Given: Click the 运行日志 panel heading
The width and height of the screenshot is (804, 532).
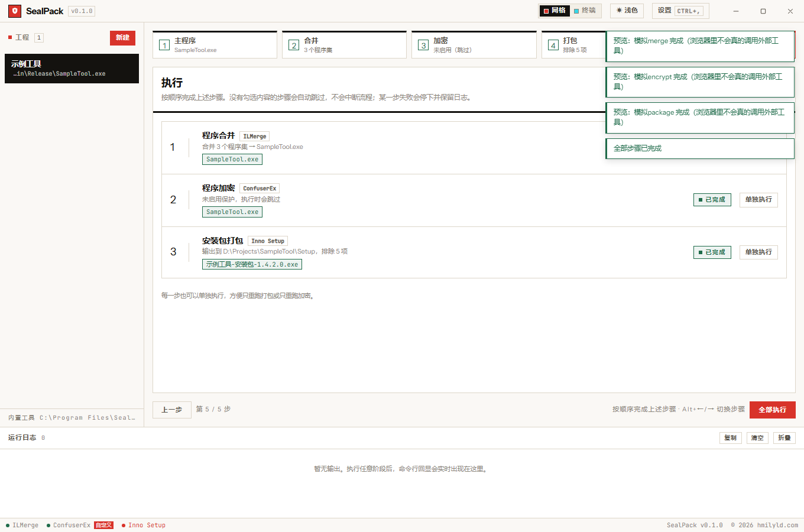Looking at the screenshot, I should (x=22, y=437).
